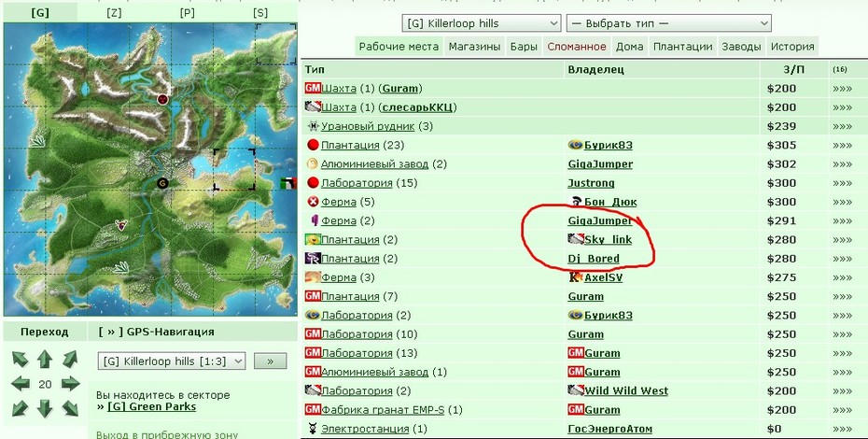Open owner link Justrong
Screen dimensions: 868x439
coord(591,183)
